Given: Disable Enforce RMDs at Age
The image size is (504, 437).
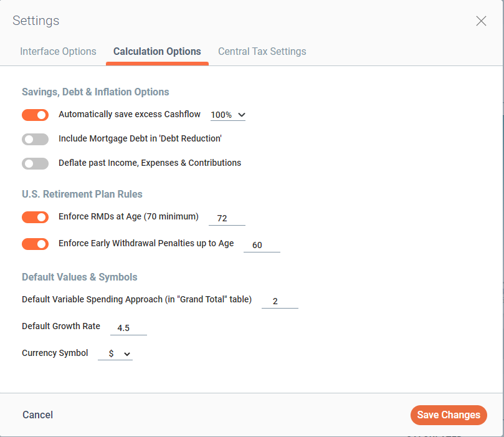Looking at the screenshot, I should click(x=35, y=217).
